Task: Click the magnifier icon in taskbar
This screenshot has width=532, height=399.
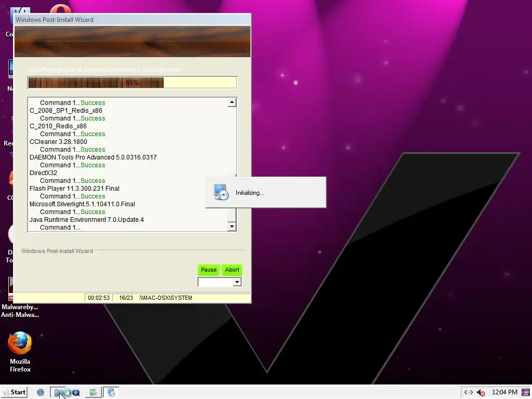Action: click(76, 393)
